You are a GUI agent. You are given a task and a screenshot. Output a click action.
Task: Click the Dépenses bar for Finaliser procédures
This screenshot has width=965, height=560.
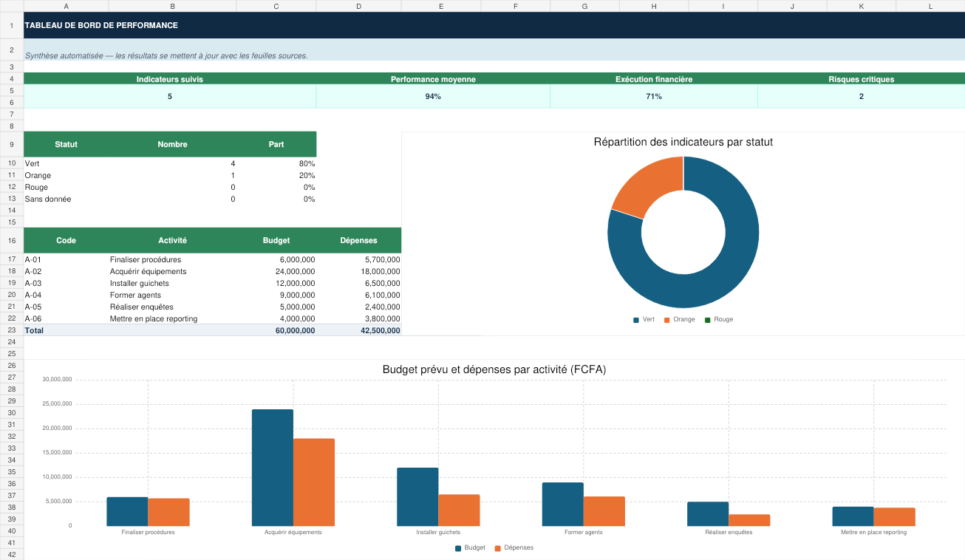click(x=169, y=512)
